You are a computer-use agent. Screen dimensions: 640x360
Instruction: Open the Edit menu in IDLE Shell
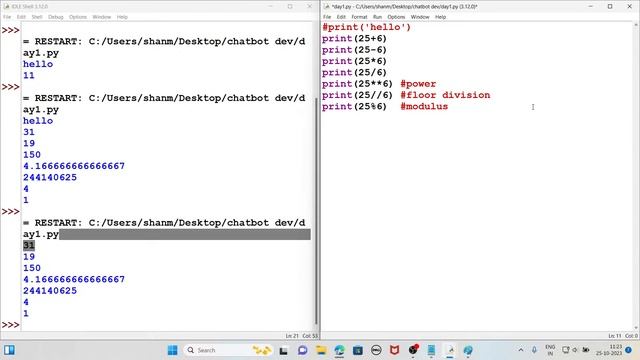(x=21, y=17)
